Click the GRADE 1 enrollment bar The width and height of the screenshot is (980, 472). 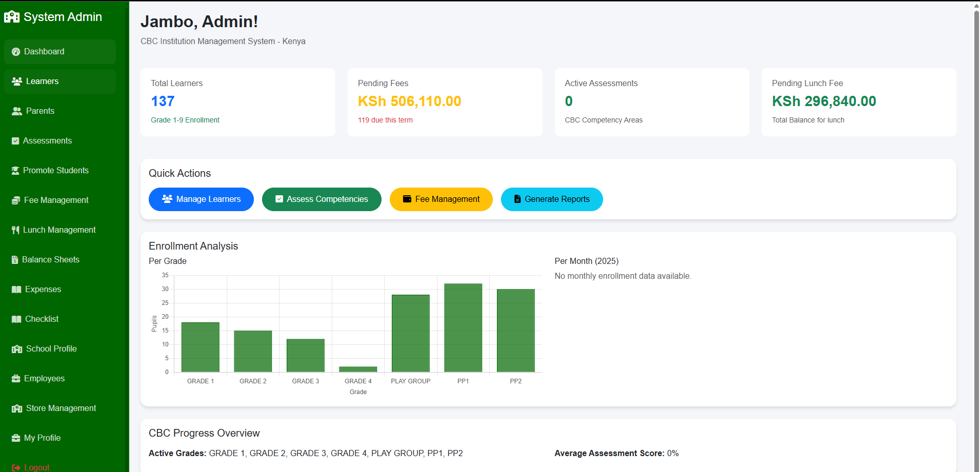coord(201,347)
